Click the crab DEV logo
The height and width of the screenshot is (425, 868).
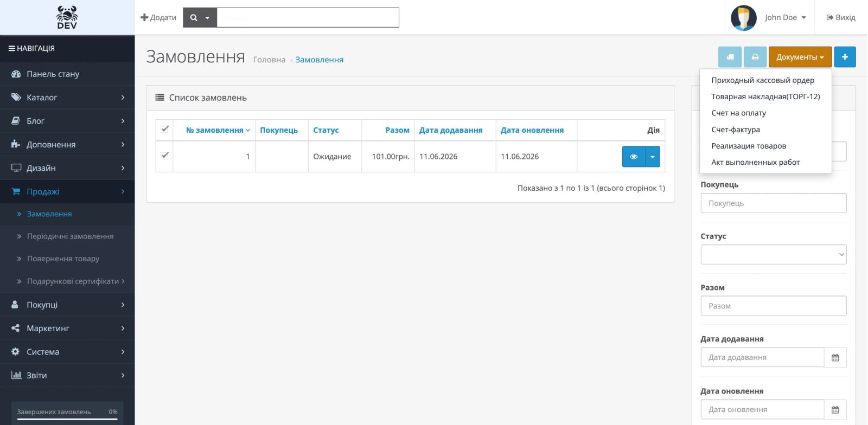pyautogui.click(x=67, y=17)
